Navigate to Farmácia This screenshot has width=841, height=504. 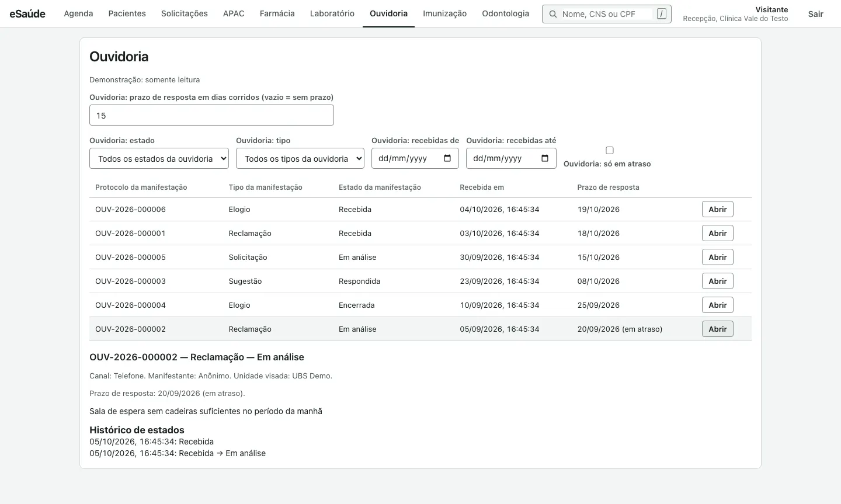pyautogui.click(x=277, y=13)
